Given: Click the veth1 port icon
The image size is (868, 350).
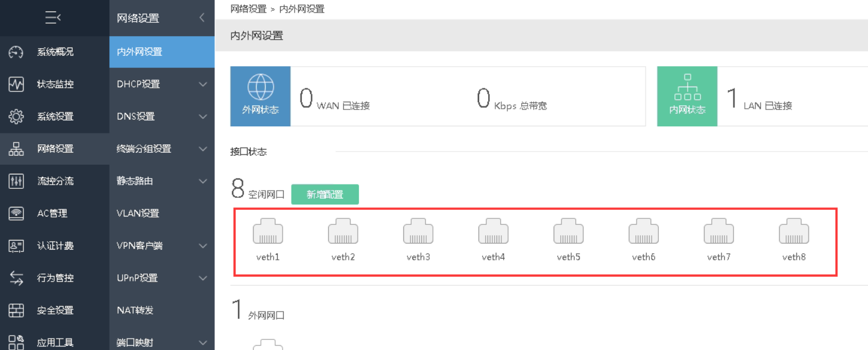Looking at the screenshot, I should coord(268,231).
